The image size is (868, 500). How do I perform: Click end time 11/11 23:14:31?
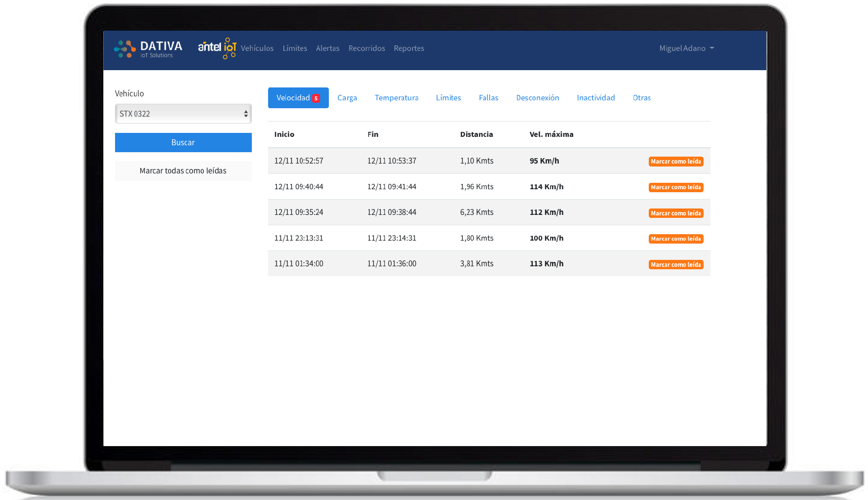pyautogui.click(x=392, y=238)
